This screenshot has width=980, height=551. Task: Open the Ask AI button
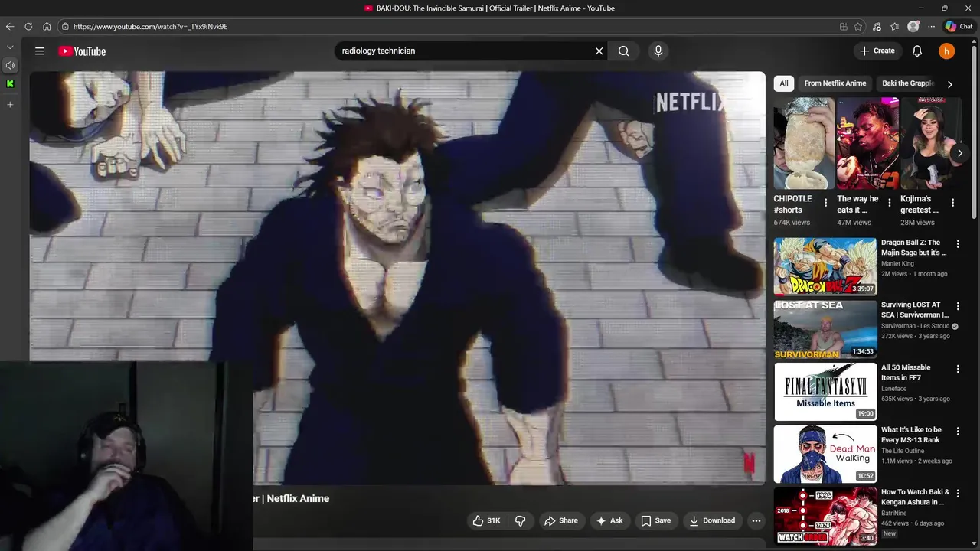609,520
